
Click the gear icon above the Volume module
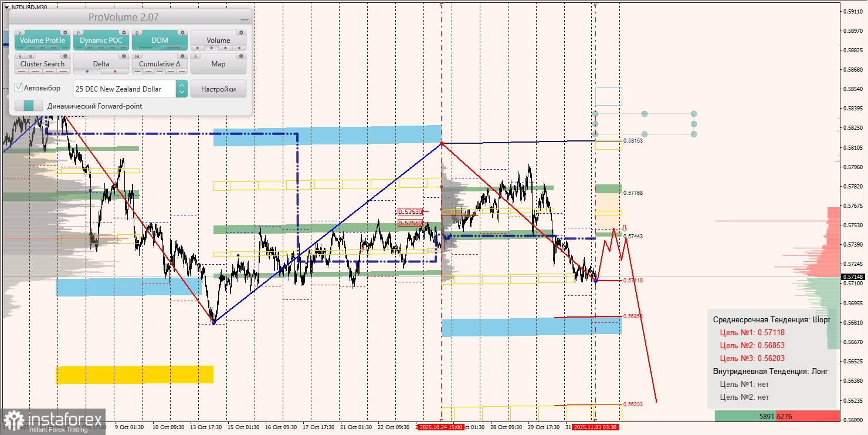click(241, 32)
